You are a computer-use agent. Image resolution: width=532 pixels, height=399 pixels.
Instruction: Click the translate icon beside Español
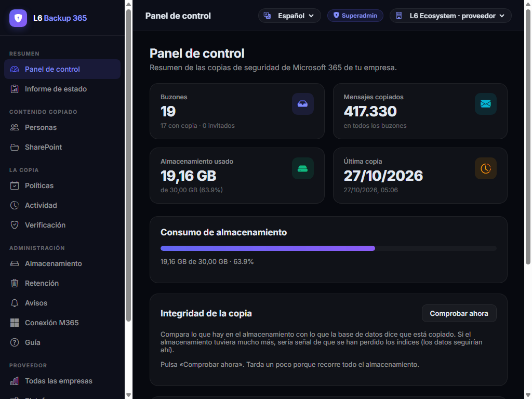(x=268, y=16)
